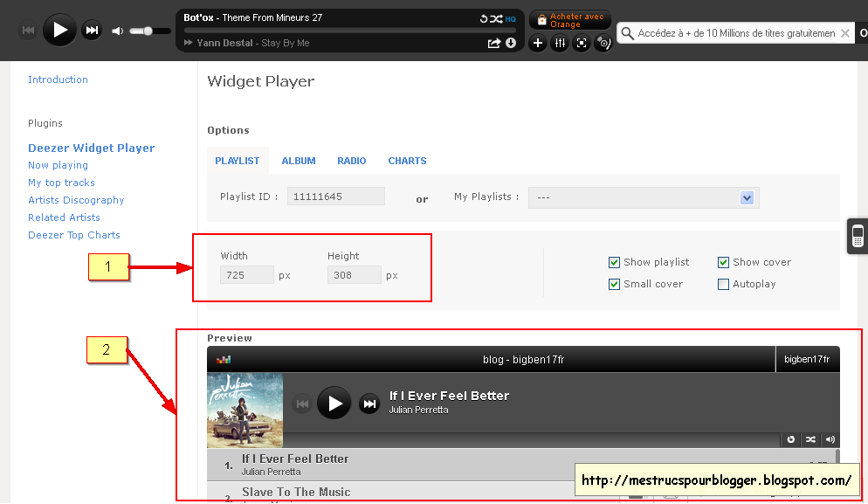
Task: Toggle HQ audio quality indicator
Action: coord(510,19)
